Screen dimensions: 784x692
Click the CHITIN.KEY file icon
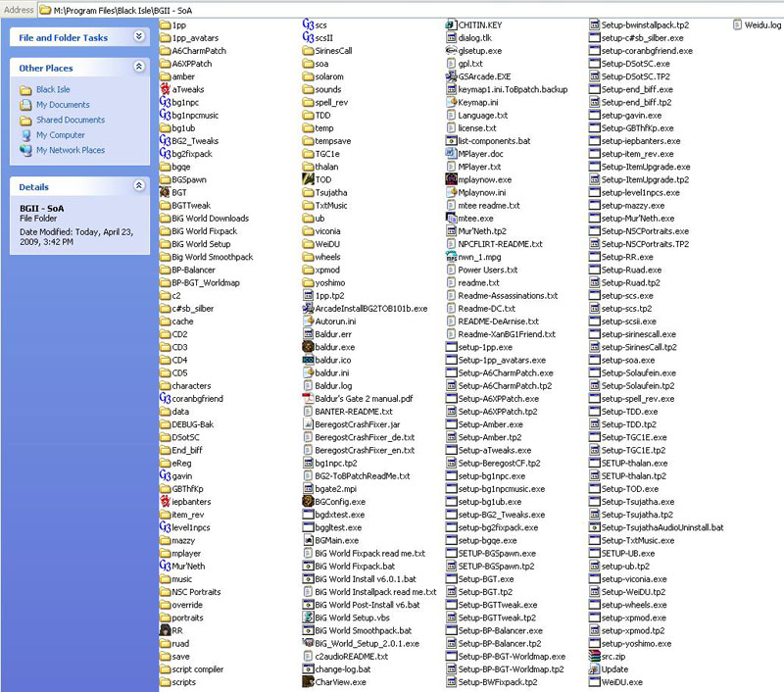coord(451,25)
